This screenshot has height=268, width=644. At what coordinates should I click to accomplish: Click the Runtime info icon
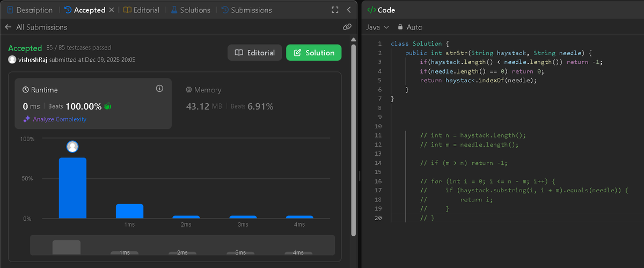(159, 89)
